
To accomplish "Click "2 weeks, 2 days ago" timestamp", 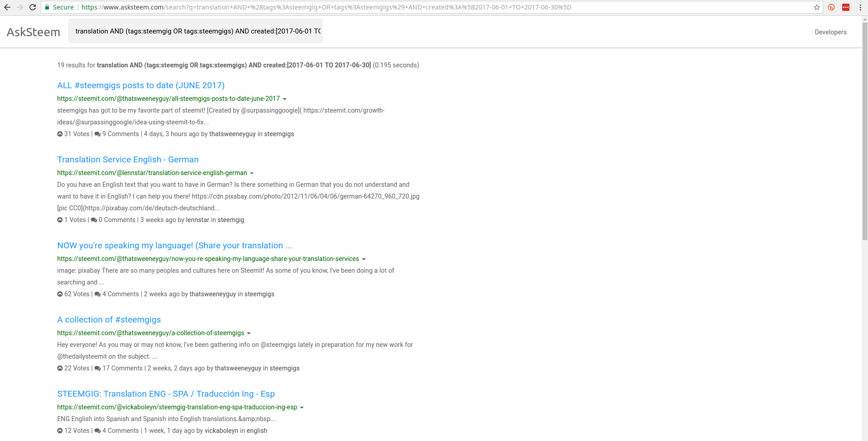I will pos(176,368).
